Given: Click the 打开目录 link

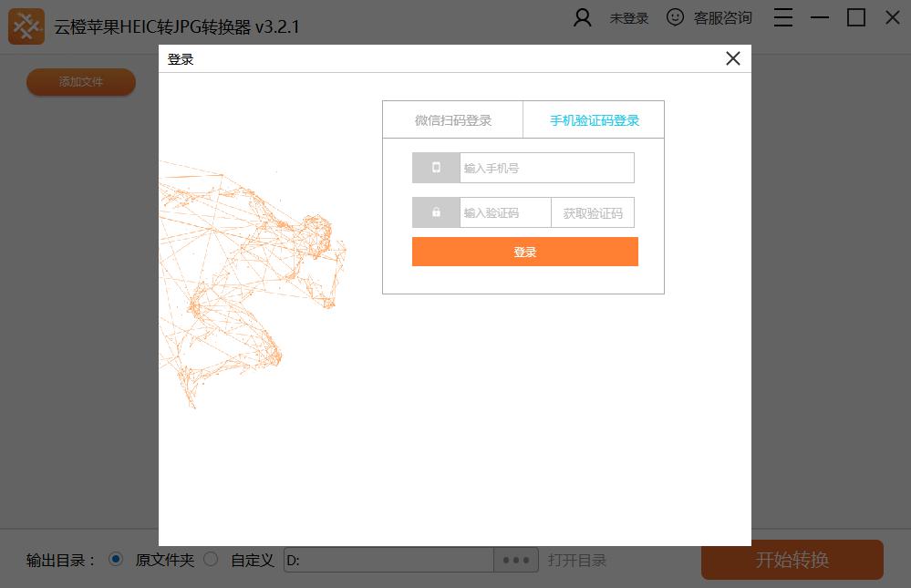Looking at the screenshot, I should 576,560.
